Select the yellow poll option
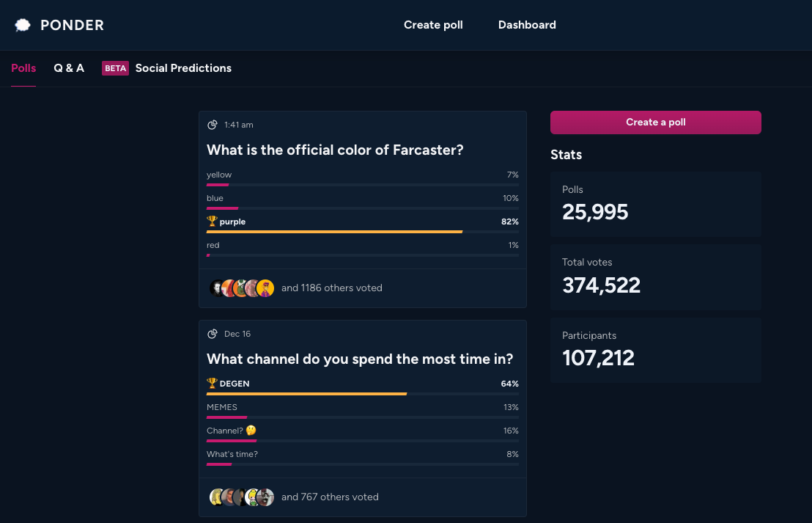The height and width of the screenshot is (523, 812). (x=363, y=179)
